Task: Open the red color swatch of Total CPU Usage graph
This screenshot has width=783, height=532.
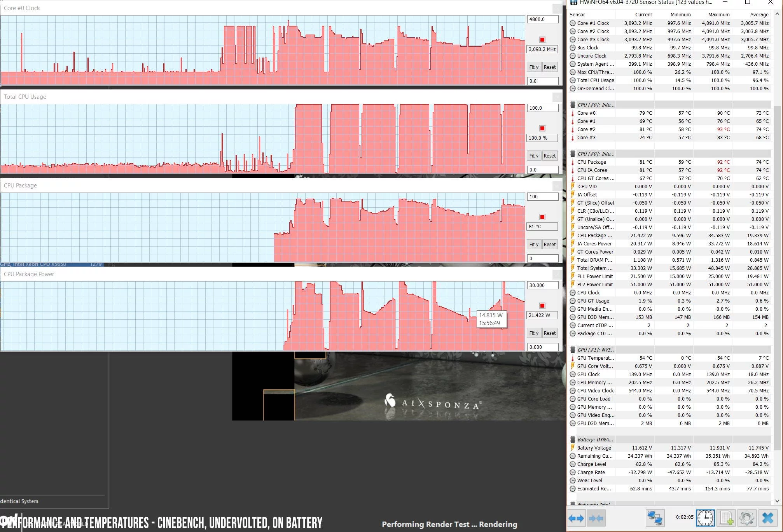Action: [542, 128]
